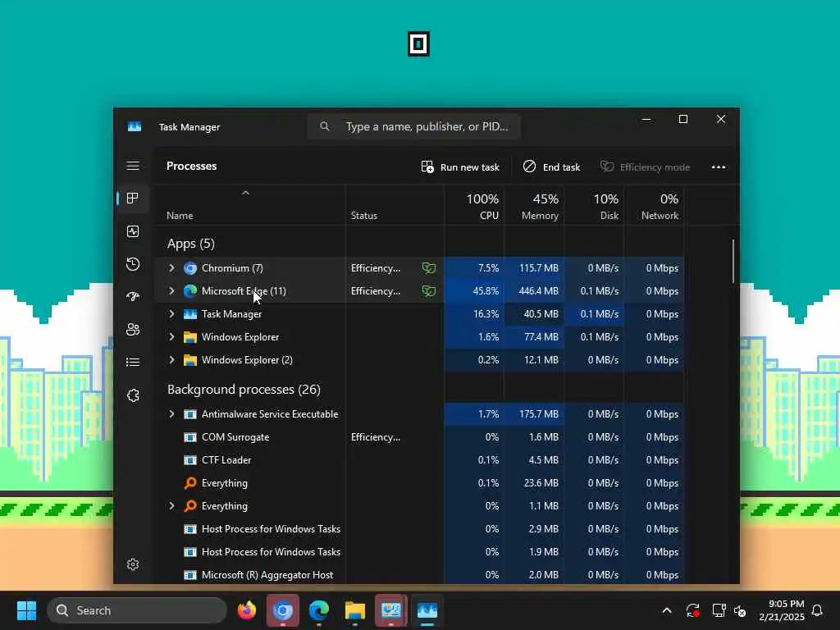Image resolution: width=840 pixels, height=630 pixels.
Task: Click the Task Manager taskbar icon
Action: 427,610
